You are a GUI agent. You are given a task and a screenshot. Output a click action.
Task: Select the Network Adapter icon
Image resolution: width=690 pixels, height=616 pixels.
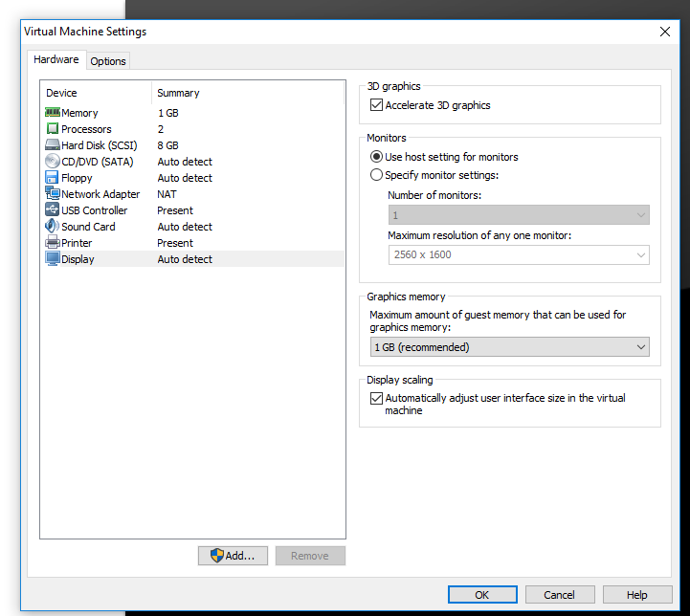click(53, 193)
